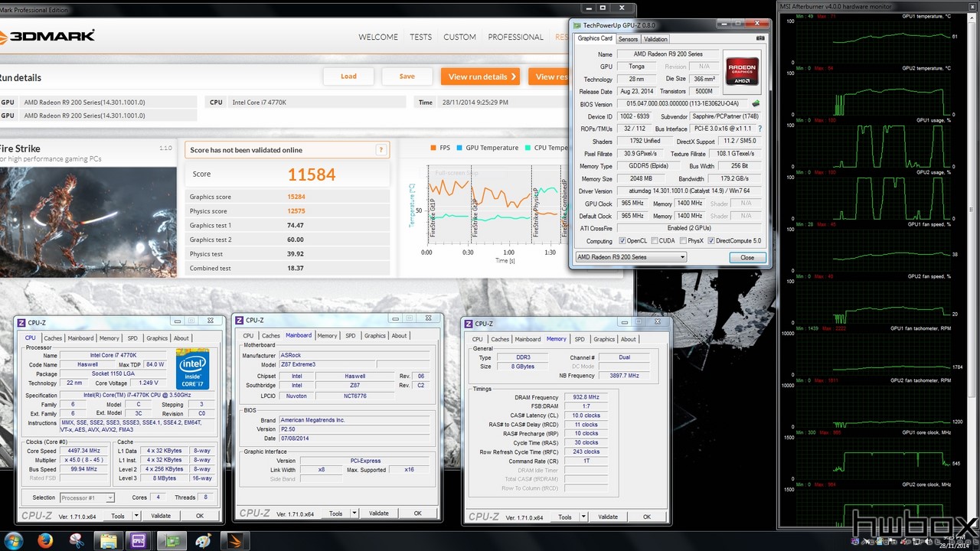The image size is (980, 551).
Task: Click the help icon beside validation message
Action: point(381,150)
